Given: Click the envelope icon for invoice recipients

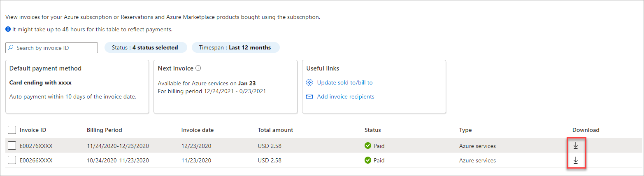Looking at the screenshot, I should click(x=310, y=97).
